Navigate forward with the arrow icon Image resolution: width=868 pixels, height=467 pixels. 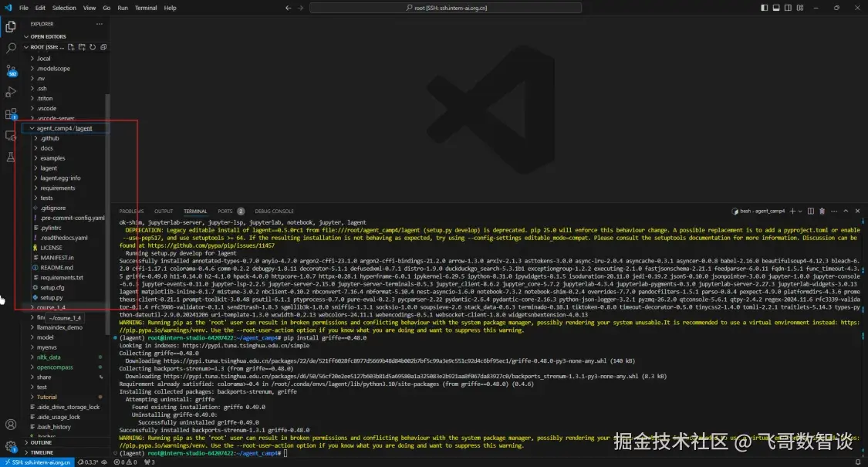300,8
